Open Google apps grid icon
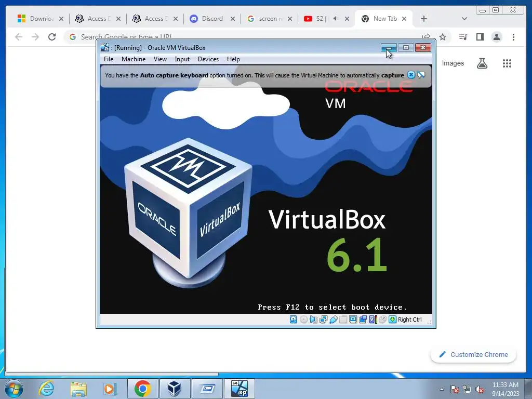Screen dimensions: 532x399 tap(507, 63)
